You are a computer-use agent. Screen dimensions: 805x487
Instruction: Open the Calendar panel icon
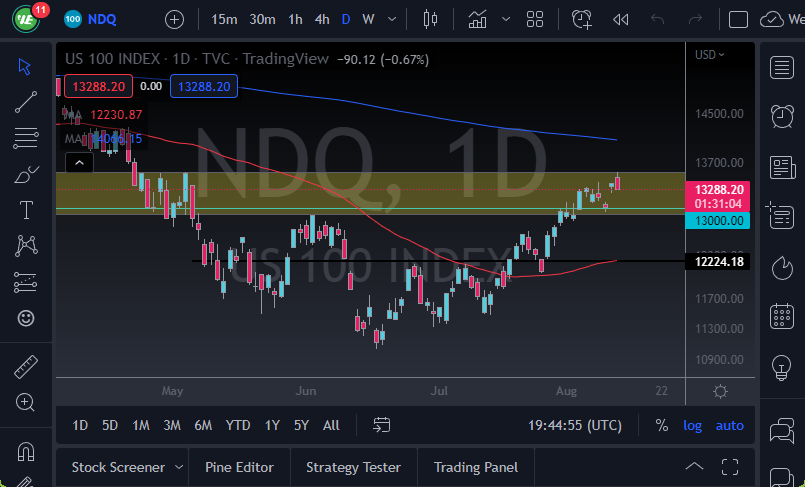pos(782,317)
